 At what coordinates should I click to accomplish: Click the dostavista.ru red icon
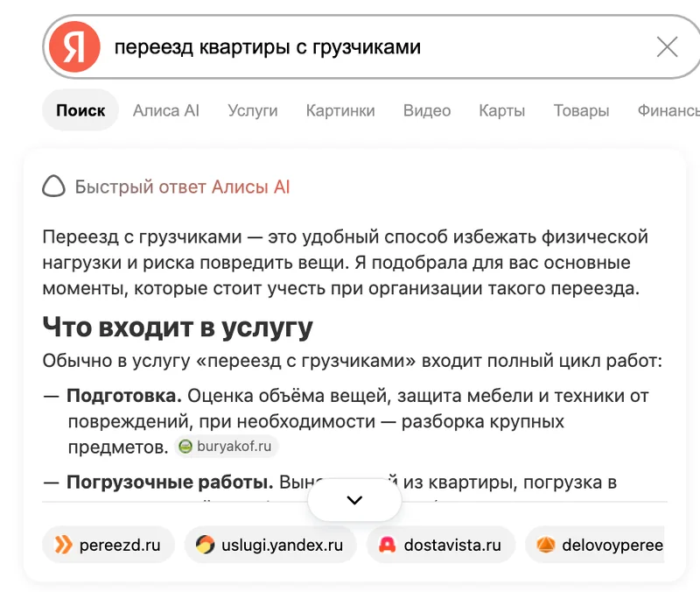click(x=387, y=545)
